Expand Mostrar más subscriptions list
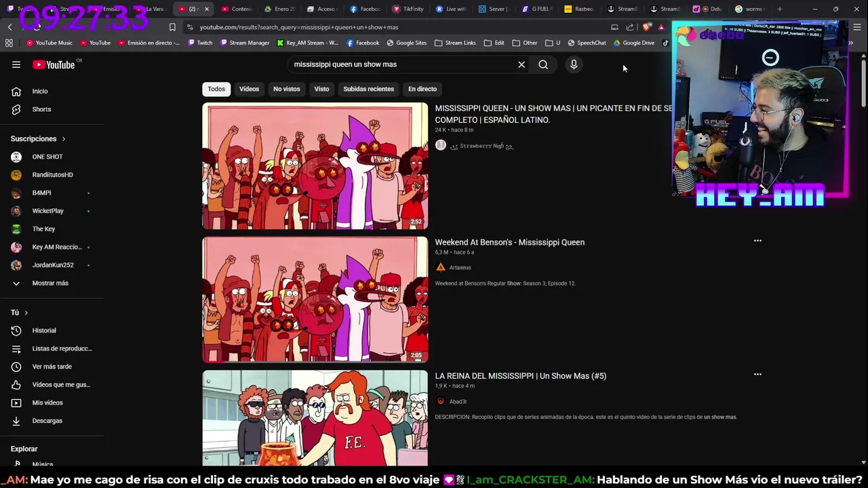Screen dimensions: 868x488 [x=52, y=283]
